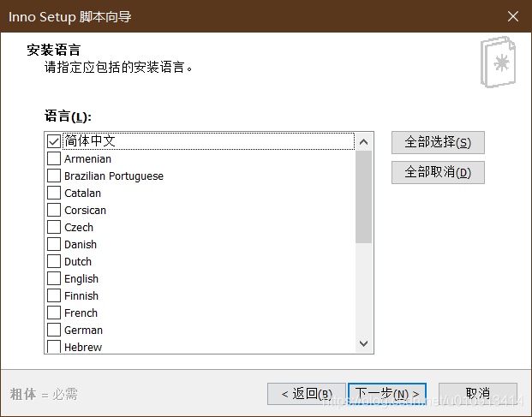Click the Danish list item label

click(81, 245)
